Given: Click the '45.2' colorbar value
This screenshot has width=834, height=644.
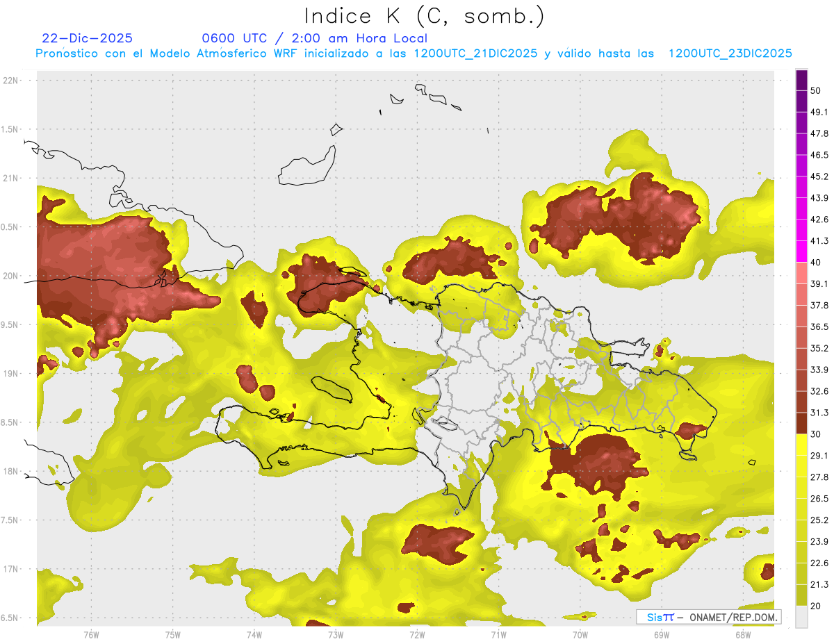Looking at the screenshot, I should point(819,176).
